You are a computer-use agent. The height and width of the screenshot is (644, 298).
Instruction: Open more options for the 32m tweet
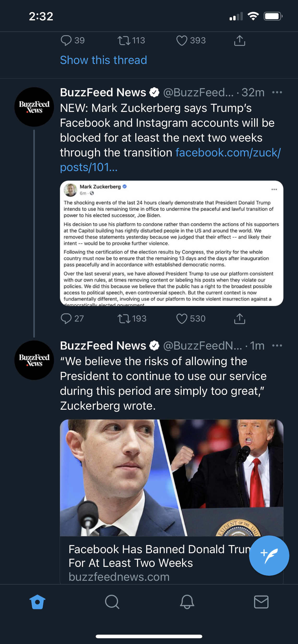277,92
